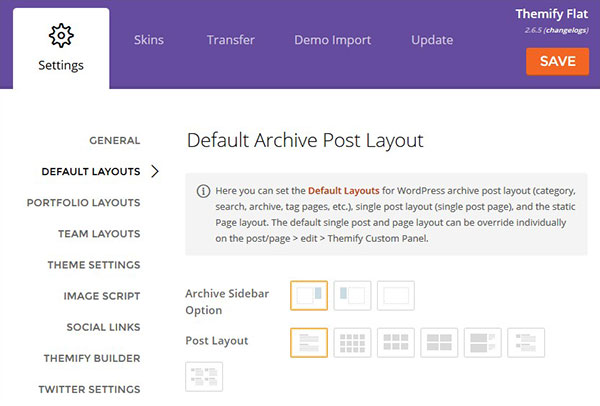This screenshot has height=406, width=600.
Task: Open Team Layouts section
Action: [x=99, y=233]
